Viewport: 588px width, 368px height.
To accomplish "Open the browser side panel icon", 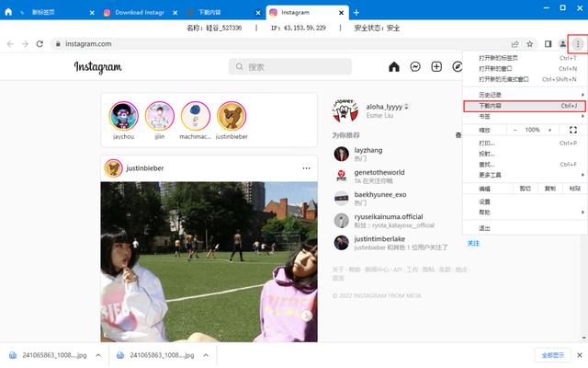I will [x=548, y=44].
